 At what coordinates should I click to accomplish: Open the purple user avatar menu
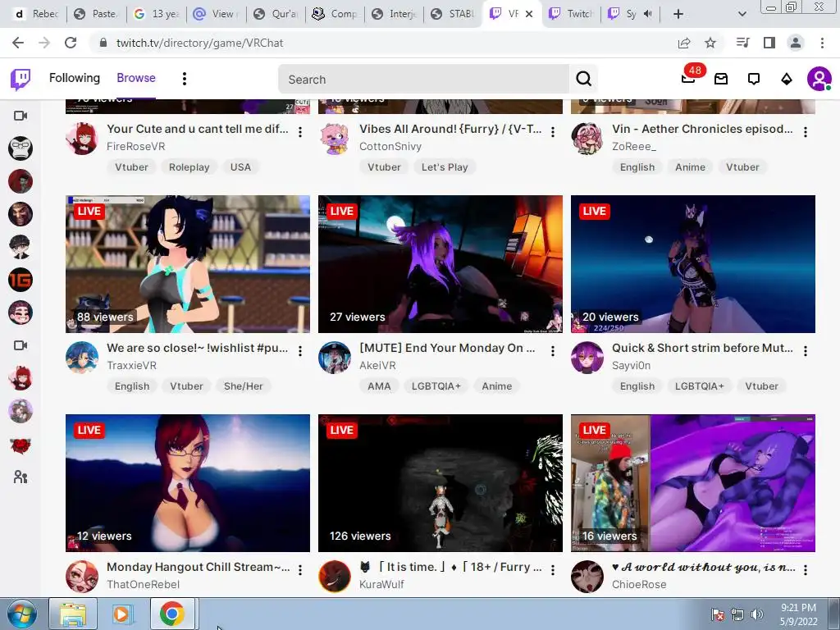click(819, 79)
